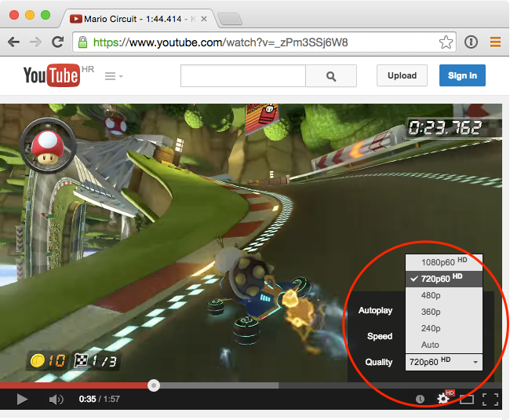
Task: Click the browser forward arrow
Action: pyautogui.click(x=35, y=42)
